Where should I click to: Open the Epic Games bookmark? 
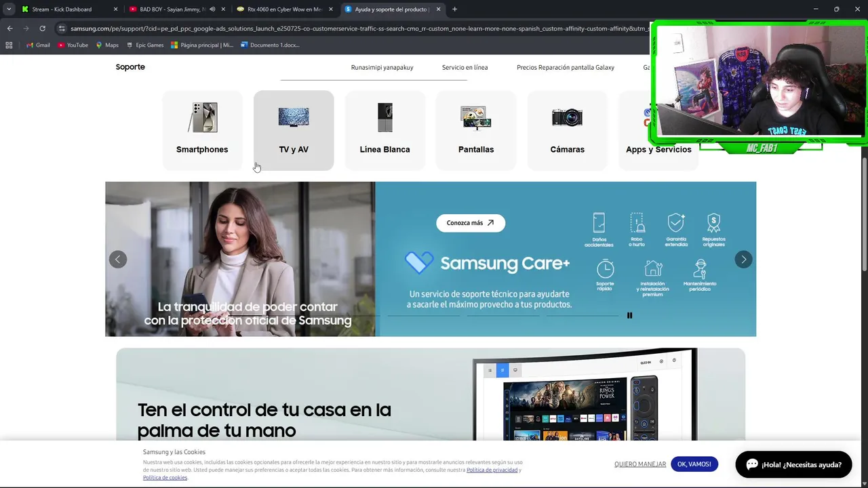click(x=144, y=45)
